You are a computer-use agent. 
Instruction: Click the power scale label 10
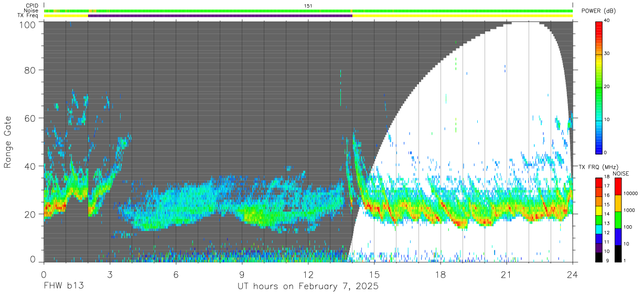coord(607,119)
